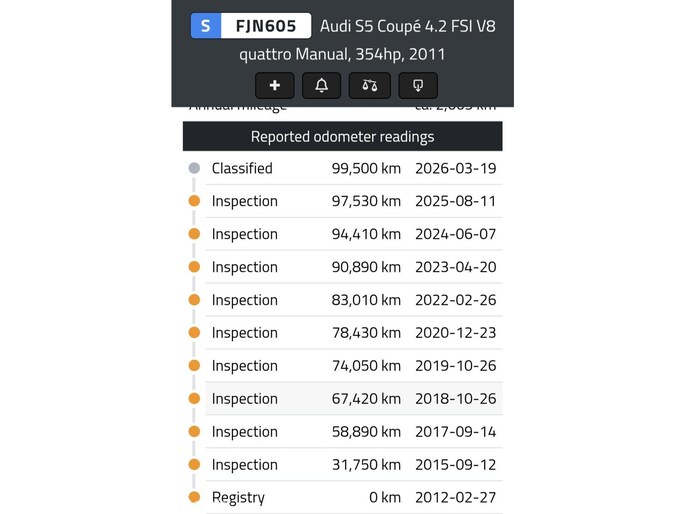Select the Registry 0 km row
The height and width of the screenshot is (514, 685).
[353, 497]
